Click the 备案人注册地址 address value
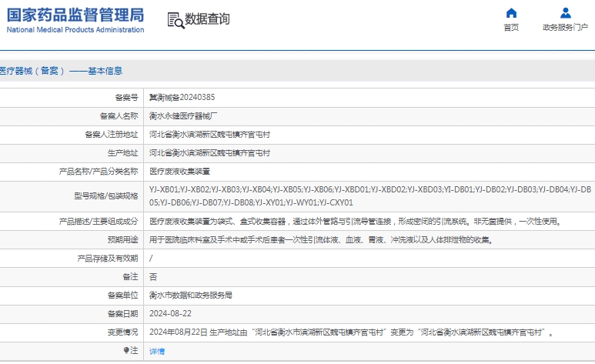Image resolution: width=595 pixels, height=364 pixels. (x=209, y=135)
